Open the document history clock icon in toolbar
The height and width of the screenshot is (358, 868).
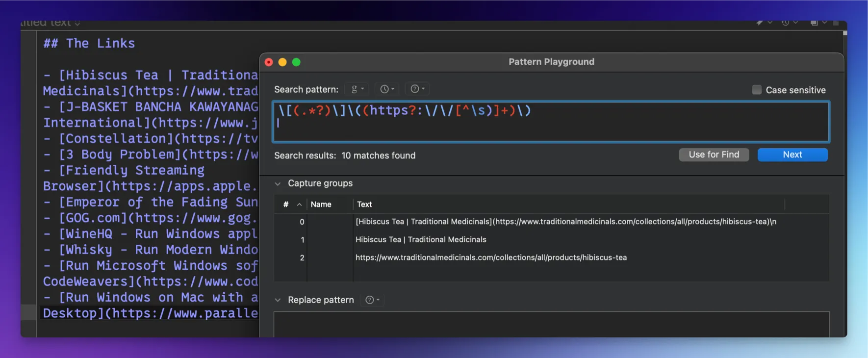tap(786, 23)
